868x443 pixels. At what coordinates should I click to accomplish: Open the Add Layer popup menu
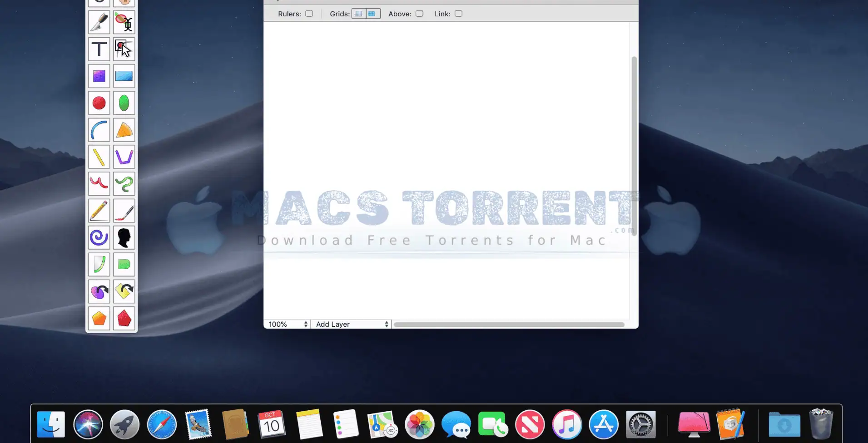[x=352, y=324]
